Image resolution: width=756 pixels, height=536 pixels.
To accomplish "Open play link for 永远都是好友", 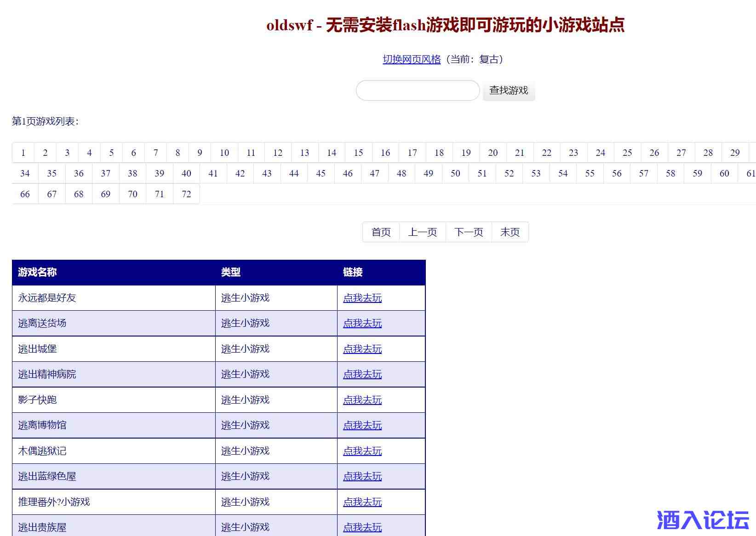I will point(362,298).
